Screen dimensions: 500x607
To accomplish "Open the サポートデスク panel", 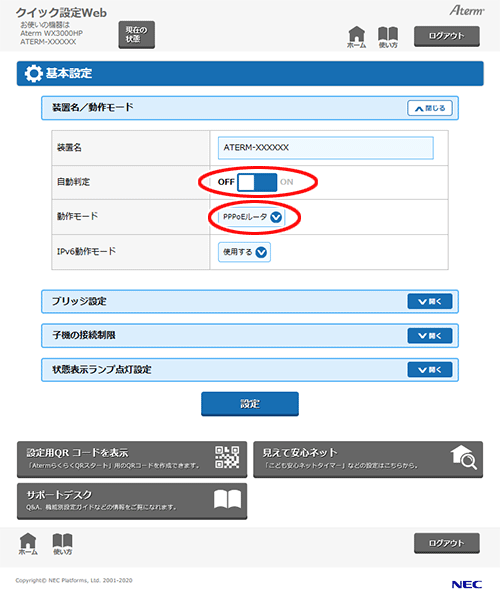I will 132,501.
